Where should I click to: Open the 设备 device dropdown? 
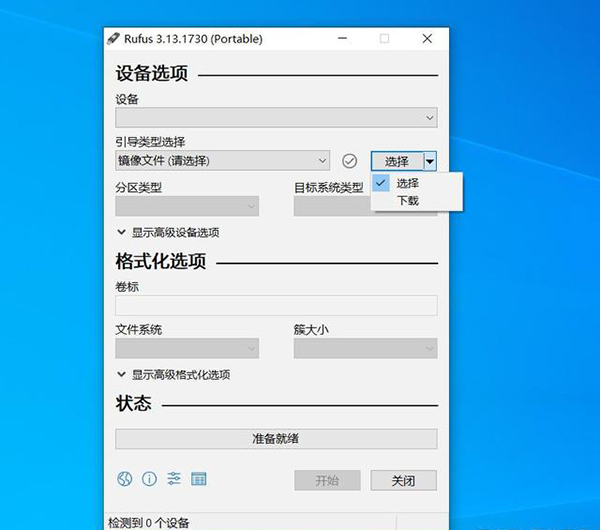coord(276,118)
